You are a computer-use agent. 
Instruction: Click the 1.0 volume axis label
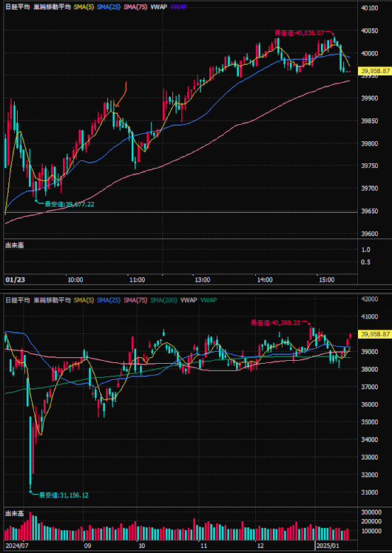tap(366, 250)
